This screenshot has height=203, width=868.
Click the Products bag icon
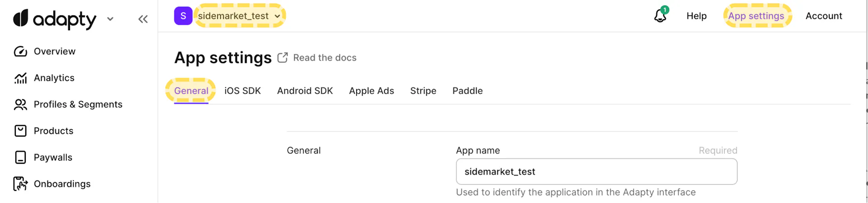pyautogui.click(x=20, y=131)
